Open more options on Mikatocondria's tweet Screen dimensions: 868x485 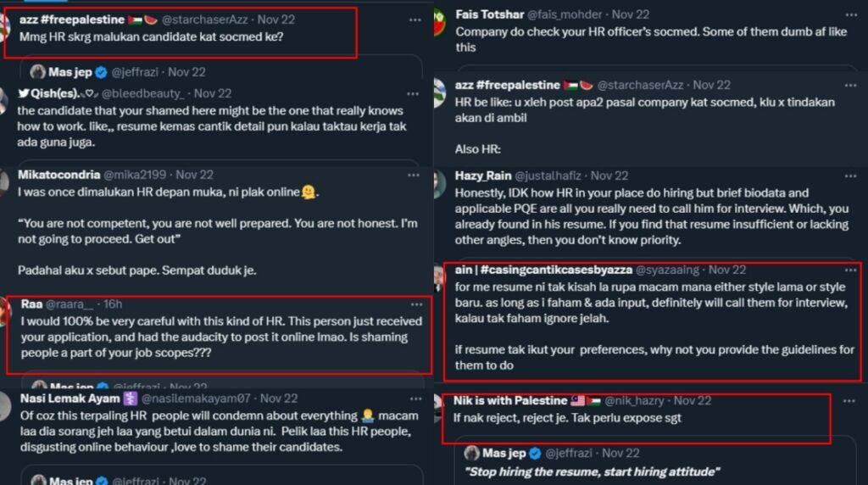[x=413, y=175]
